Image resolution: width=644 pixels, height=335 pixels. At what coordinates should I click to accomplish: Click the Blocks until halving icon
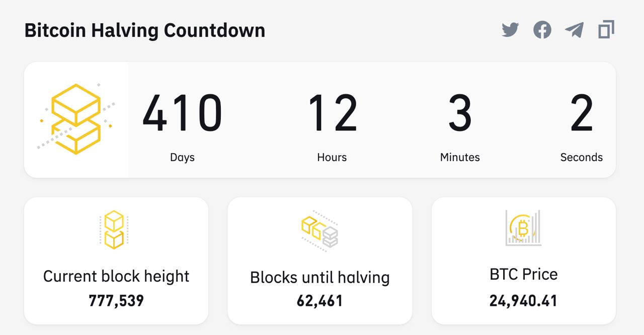pyautogui.click(x=320, y=230)
